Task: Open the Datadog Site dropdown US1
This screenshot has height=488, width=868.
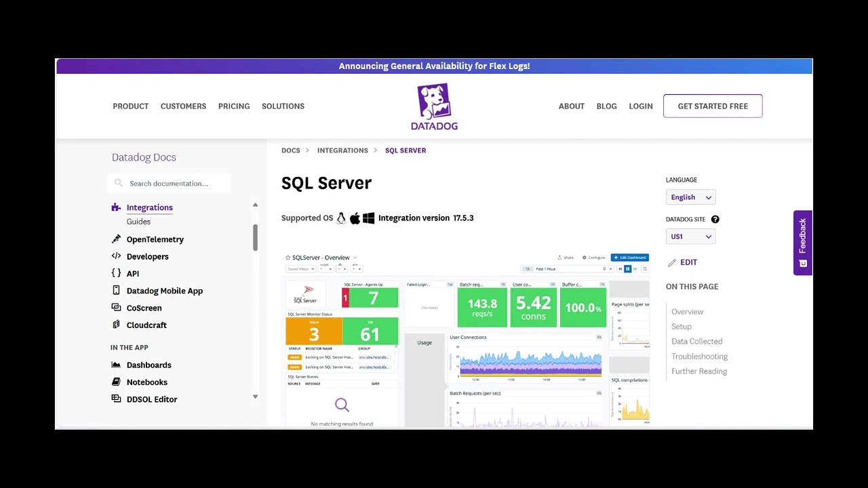Action: (x=690, y=237)
